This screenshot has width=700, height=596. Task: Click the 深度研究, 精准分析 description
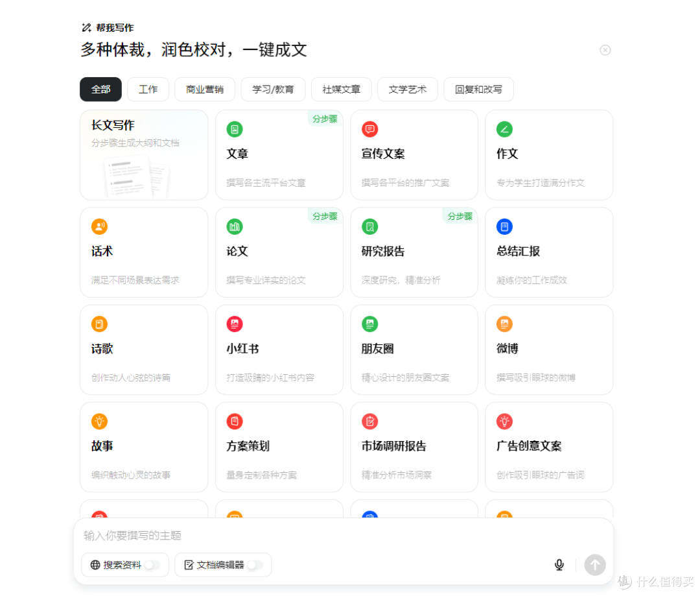pos(401,280)
